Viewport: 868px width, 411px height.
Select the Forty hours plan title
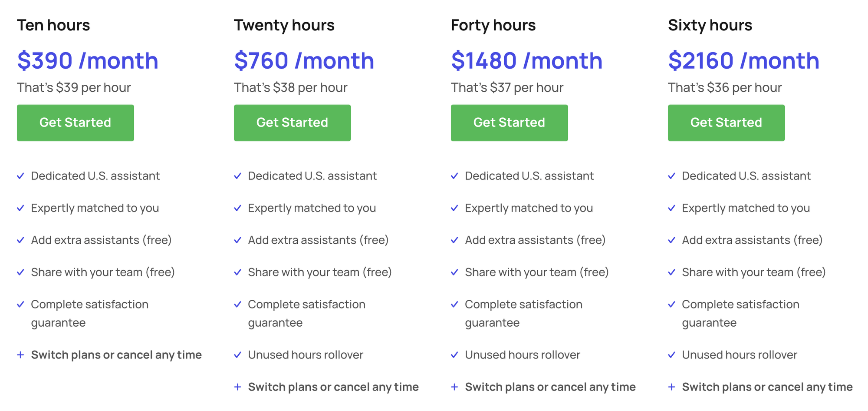[x=493, y=25]
